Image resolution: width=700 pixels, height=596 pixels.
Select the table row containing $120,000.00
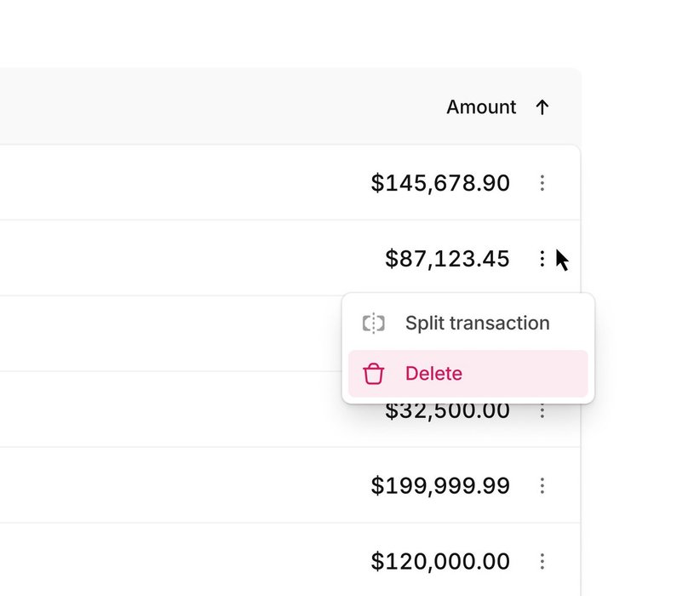click(x=290, y=560)
